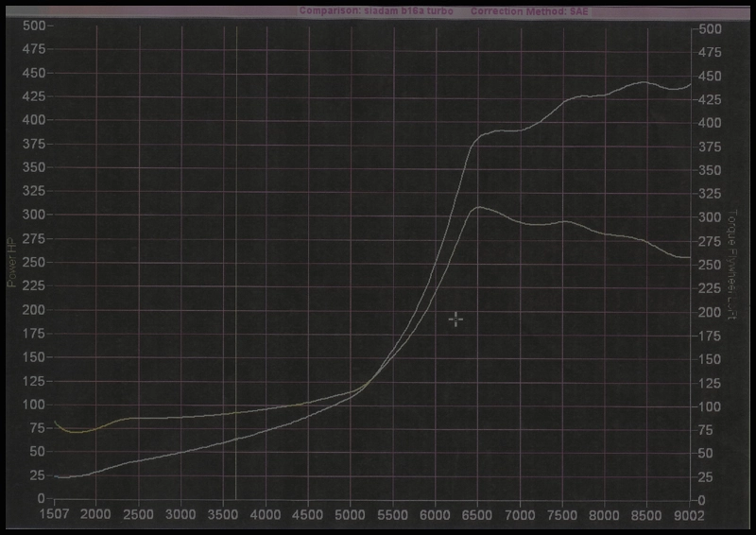756x535 pixels.
Task: Click the 3500 RPM axis label
Action: [x=223, y=515]
